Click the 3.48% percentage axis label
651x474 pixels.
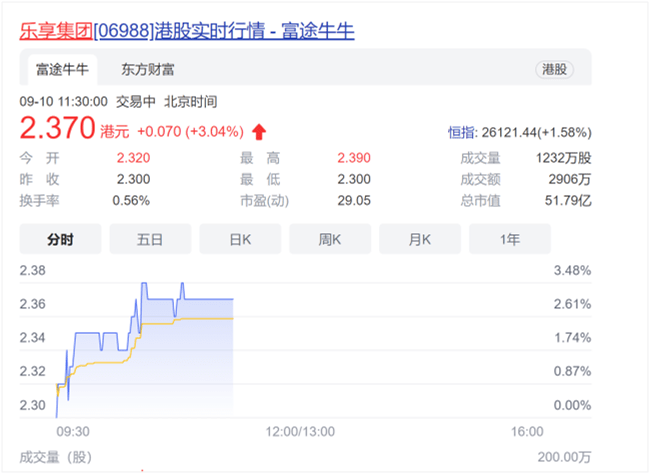click(x=573, y=271)
